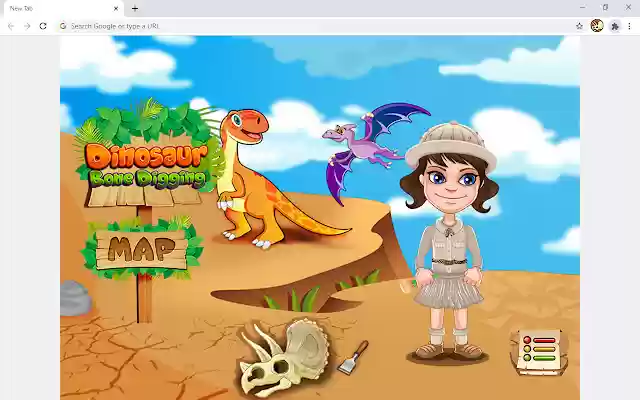The width and height of the screenshot is (640, 400).
Task: Click the gray rock at left edge
Action: click(76, 298)
